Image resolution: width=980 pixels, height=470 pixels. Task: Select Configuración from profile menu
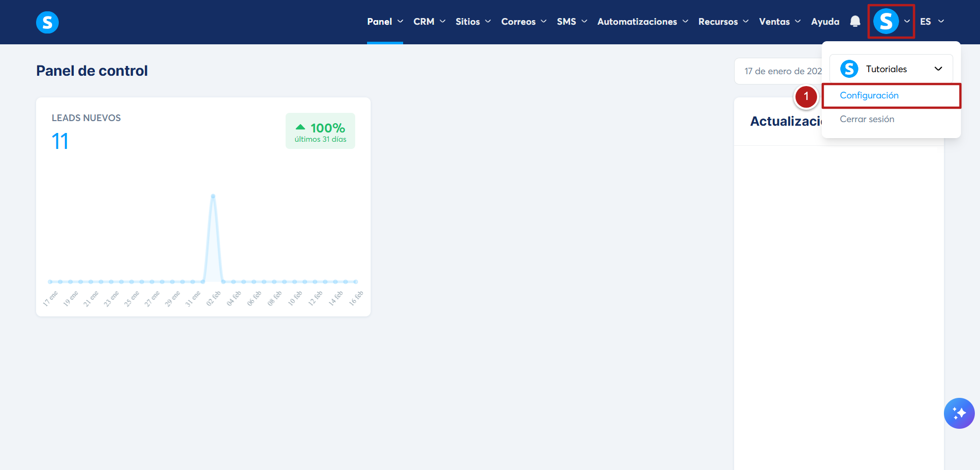point(869,95)
